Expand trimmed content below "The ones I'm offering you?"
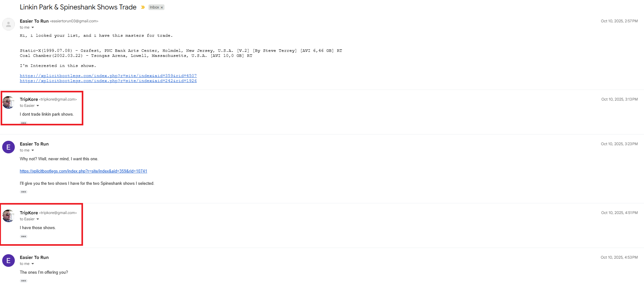Image resolution: width=644 pixels, height=291 pixels. tap(24, 281)
